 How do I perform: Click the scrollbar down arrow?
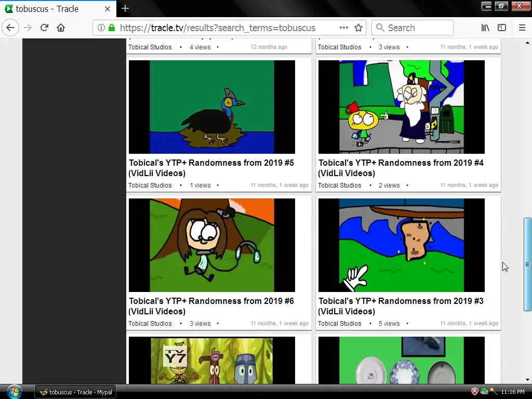527,380
